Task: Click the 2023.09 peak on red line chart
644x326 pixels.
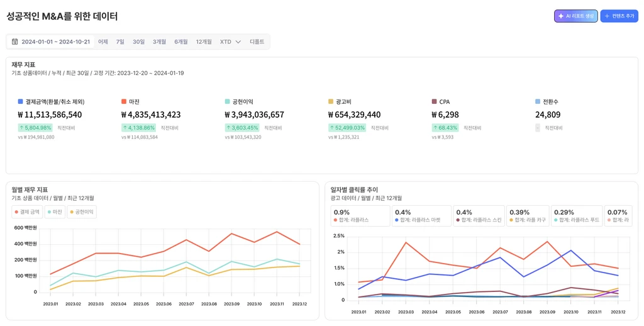Action: tap(232, 233)
